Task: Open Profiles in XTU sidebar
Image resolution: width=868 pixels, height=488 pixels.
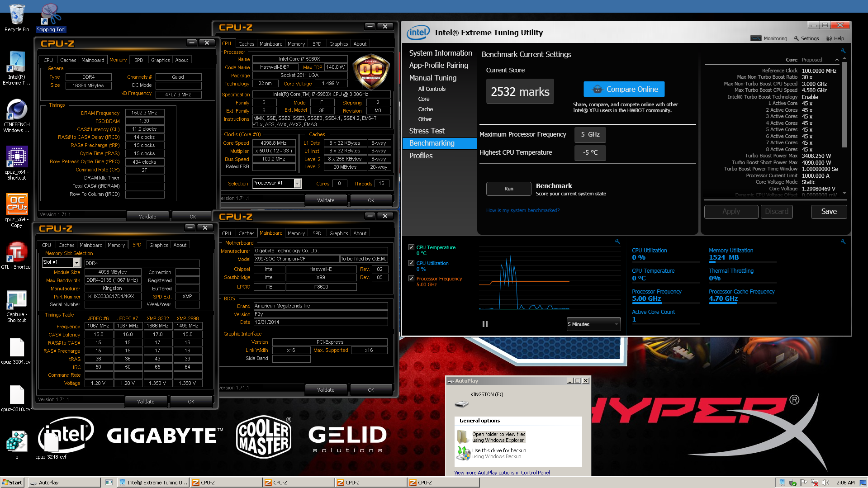Action: tap(421, 156)
